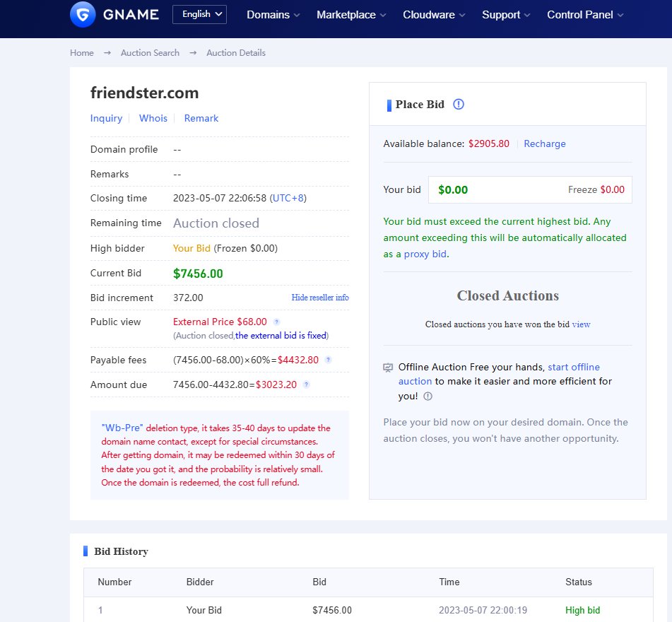Open the English language dropdown
Viewport: 672px width, 622px height.
pyautogui.click(x=199, y=15)
